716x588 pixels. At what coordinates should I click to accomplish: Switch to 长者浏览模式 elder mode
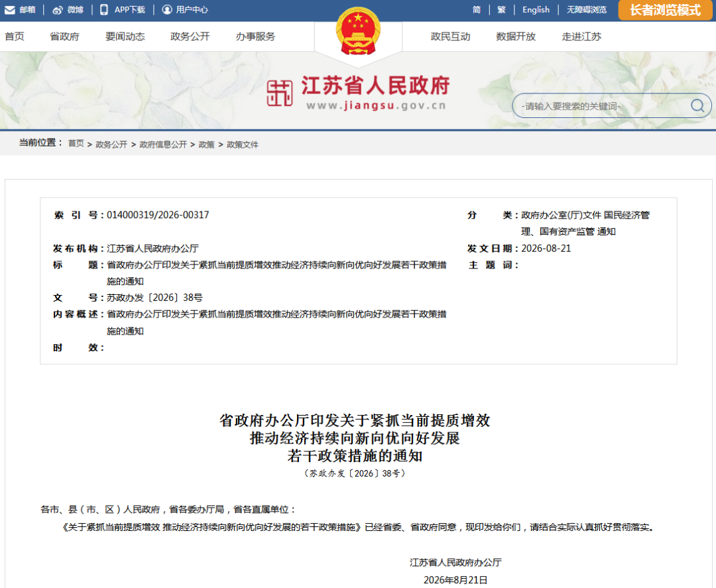point(665,10)
